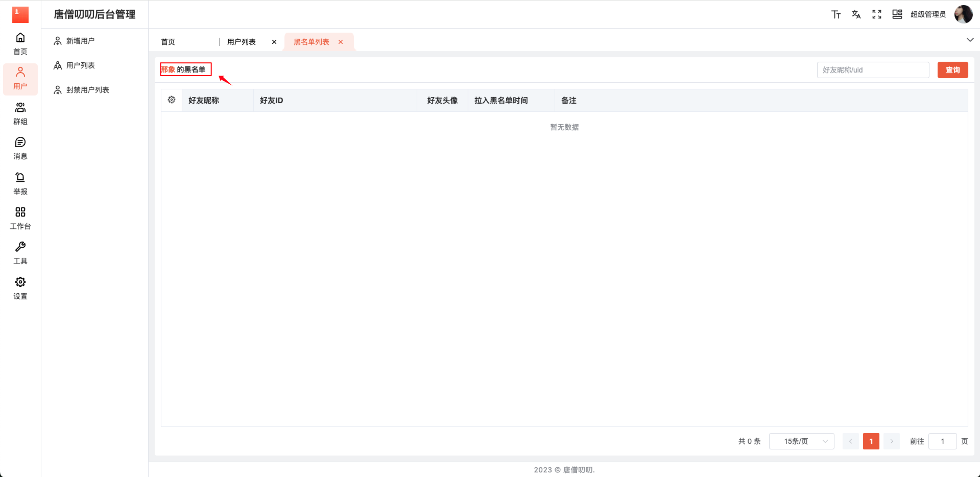Screen dimensions: 980x477
Task: Switch language with the translate icon
Action: (x=856, y=14)
